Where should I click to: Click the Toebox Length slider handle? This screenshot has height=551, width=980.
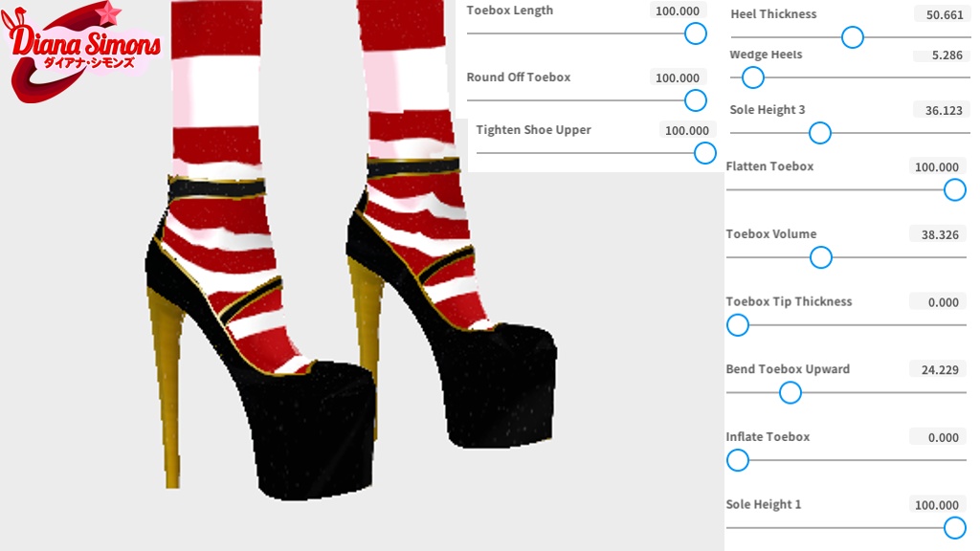pyautogui.click(x=695, y=33)
